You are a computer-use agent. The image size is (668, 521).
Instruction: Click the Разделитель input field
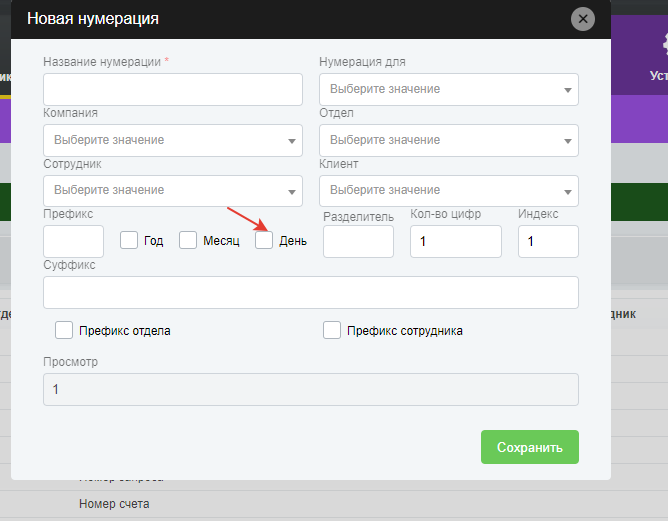[x=358, y=242]
